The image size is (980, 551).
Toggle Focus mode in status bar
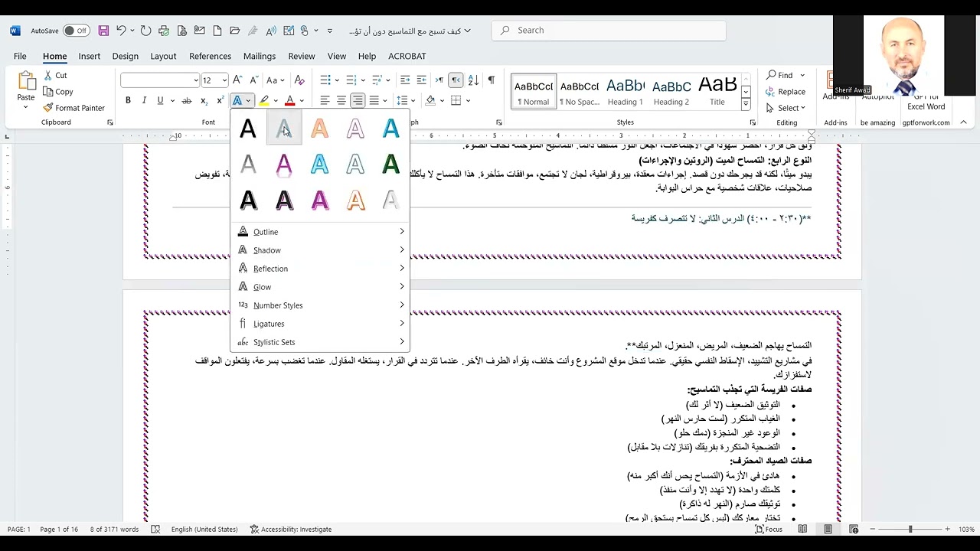click(769, 529)
